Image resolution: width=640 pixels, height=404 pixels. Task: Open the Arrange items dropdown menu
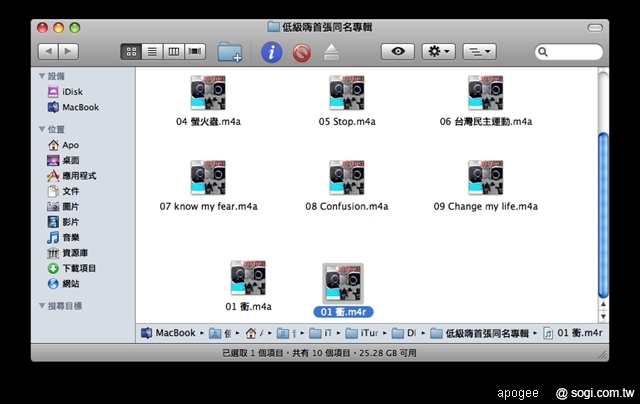[x=480, y=51]
